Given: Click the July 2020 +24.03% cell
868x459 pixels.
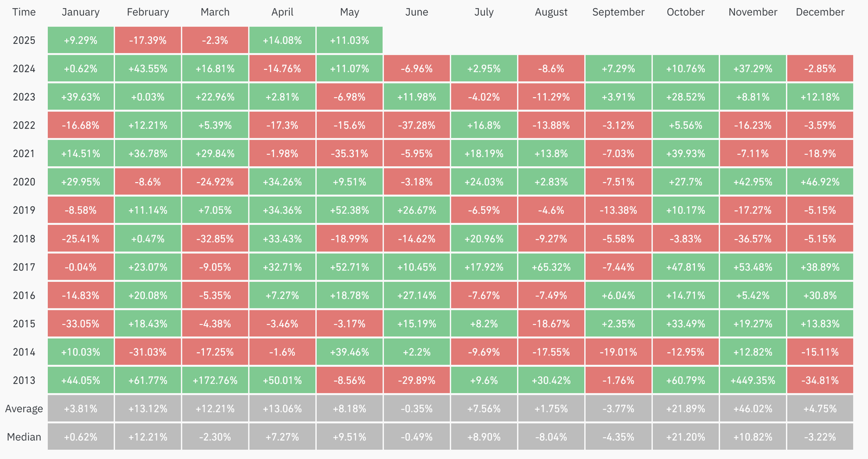Looking at the screenshot, I should tap(484, 182).
